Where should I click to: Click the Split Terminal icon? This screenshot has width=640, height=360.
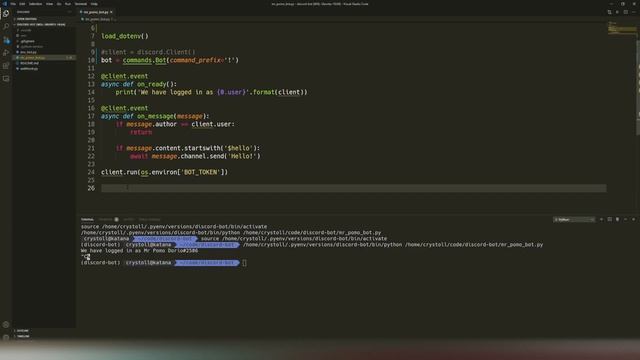pos(609,220)
